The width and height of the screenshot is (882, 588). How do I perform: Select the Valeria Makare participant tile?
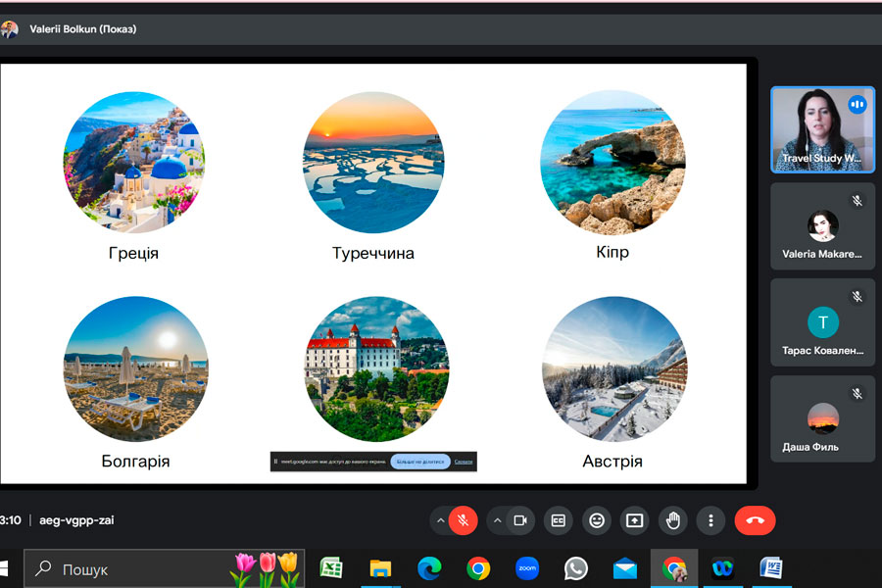tap(821, 225)
